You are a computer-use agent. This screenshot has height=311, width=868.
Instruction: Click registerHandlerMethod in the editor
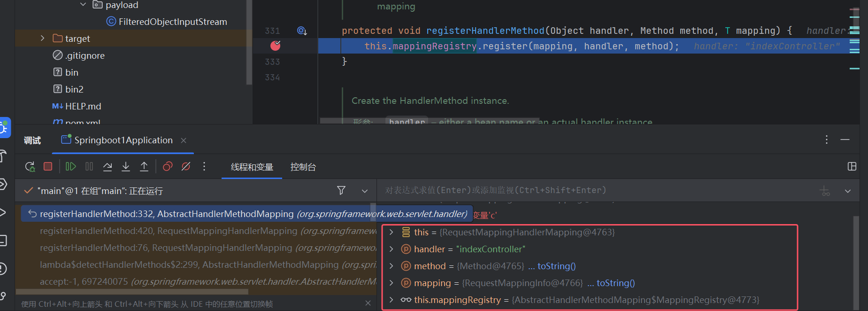pyautogui.click(x=485, y=31)
